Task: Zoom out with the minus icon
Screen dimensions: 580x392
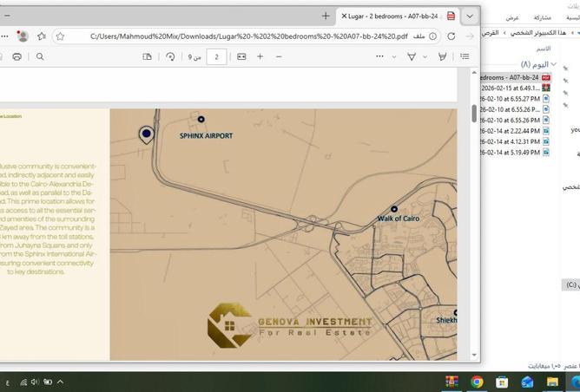Action: tap(279, 56)
